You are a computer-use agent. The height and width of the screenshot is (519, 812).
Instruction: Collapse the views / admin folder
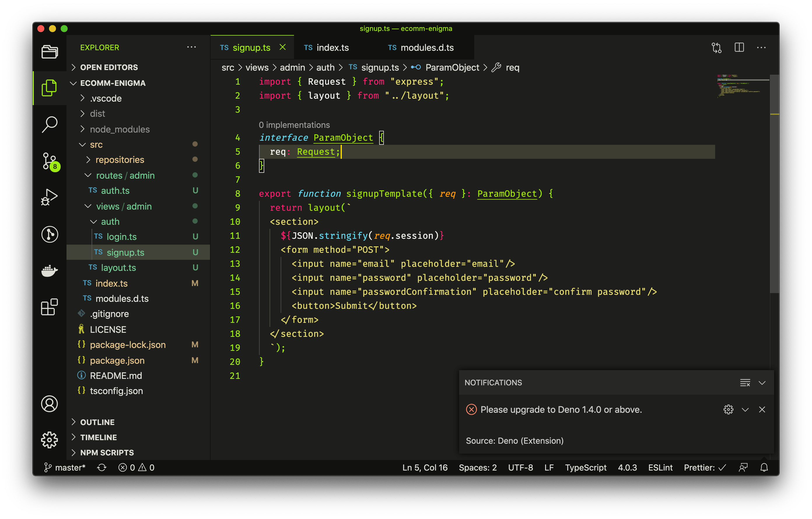tap(138, 206)
